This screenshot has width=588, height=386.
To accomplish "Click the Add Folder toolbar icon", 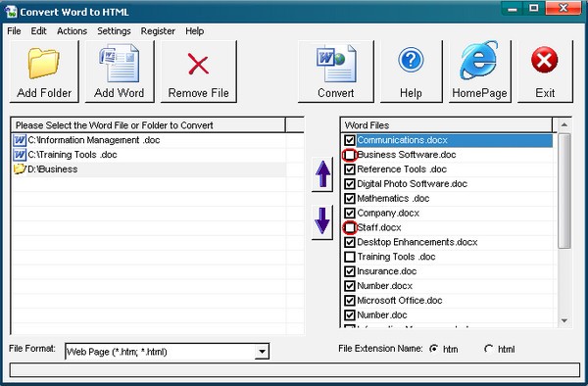I will pyautogui.click(x=44, y=63).
